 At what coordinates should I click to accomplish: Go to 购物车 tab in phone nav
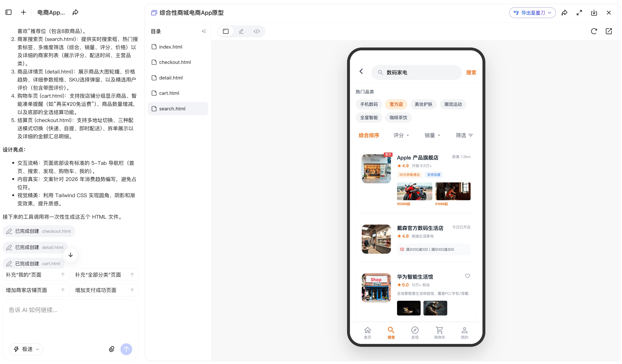440,333
